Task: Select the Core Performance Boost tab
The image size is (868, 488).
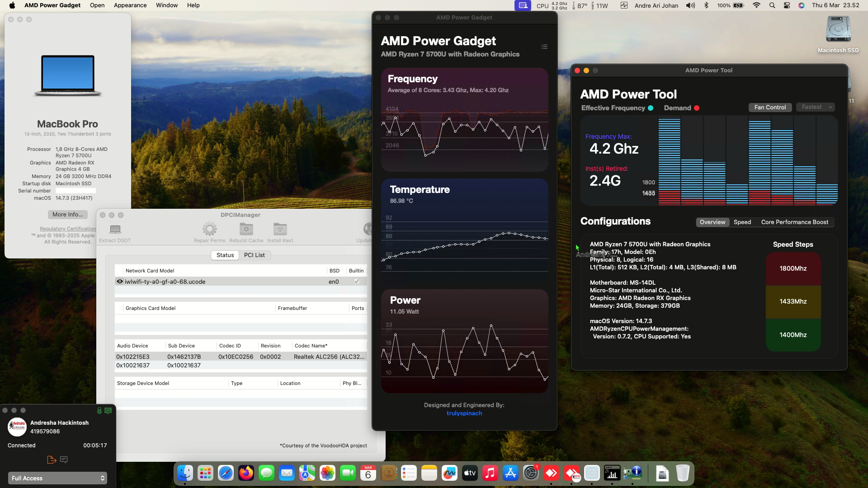Action: click(x=794, y=222)
